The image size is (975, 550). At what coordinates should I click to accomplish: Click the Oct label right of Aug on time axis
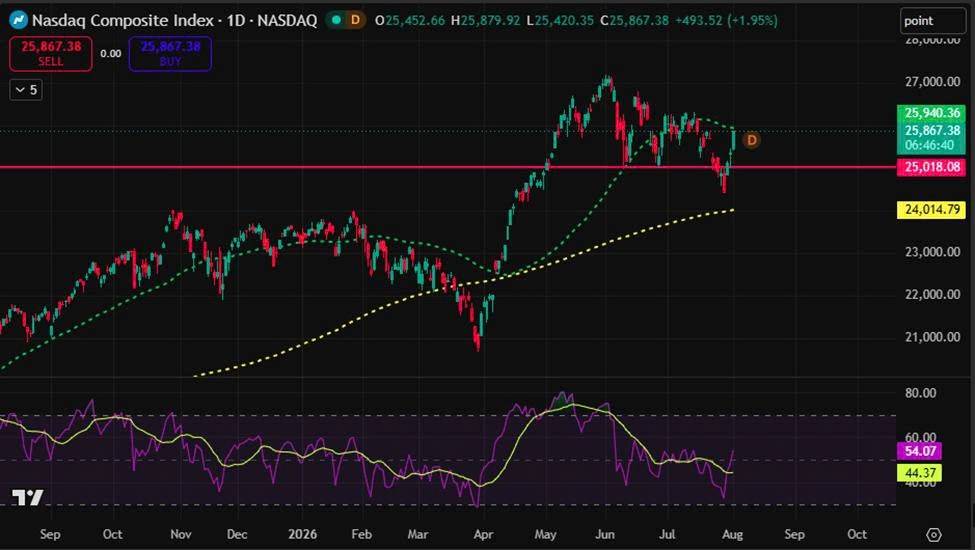(x=857, y=534)
